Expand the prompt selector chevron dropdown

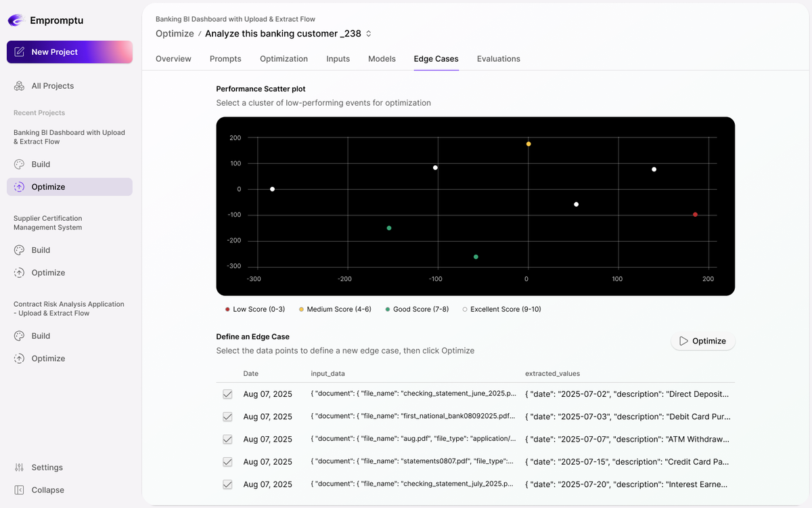tap(369, 34)
